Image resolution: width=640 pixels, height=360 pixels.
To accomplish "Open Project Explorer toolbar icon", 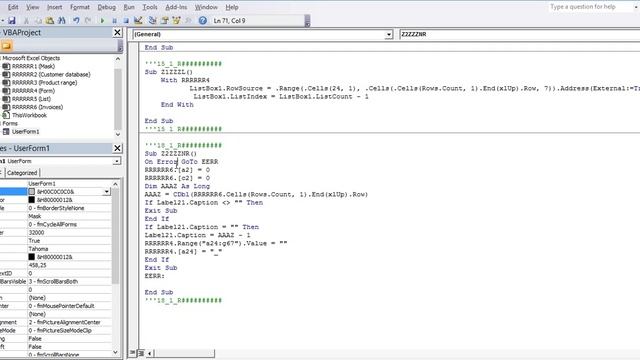I will [152, 20].
